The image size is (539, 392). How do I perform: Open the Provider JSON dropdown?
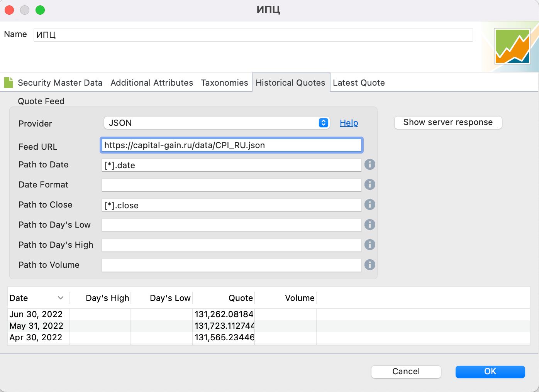coord(217,123)
